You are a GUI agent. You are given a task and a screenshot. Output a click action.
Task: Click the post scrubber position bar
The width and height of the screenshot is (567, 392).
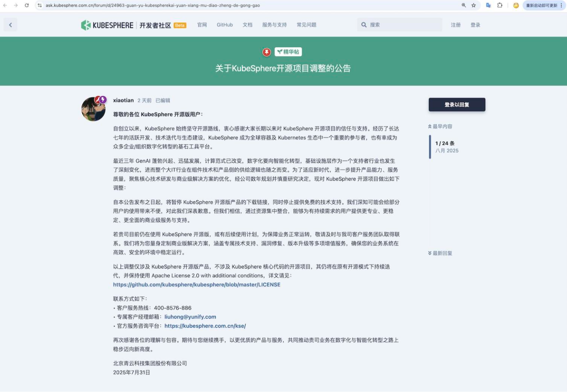pos(430,147)
